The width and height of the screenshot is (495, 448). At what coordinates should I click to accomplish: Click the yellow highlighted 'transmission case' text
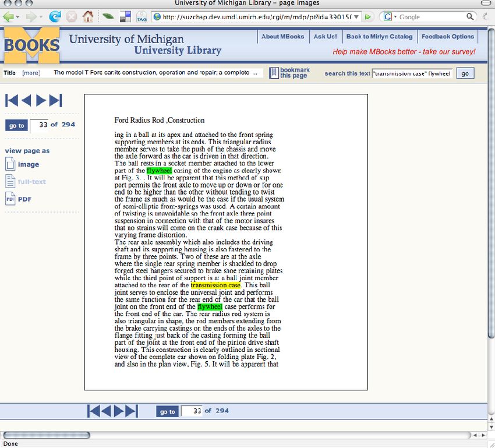point(215,285)
